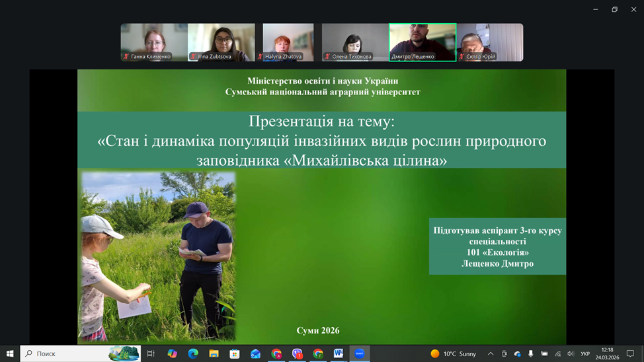The width and height of the screenshot is (644, 362).
Task: Launch Microsoft Edge from the taskbar
Action: click(x=193, y=353)
